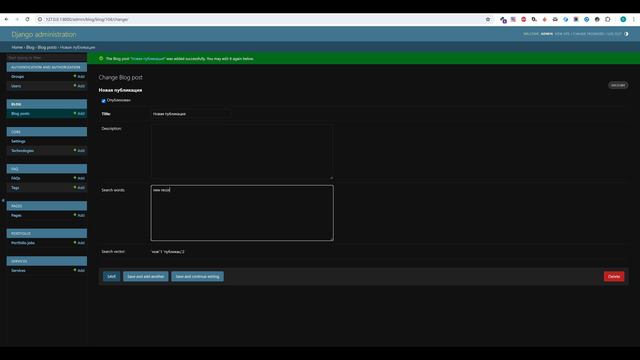Go to Home in the breadcrumbs

17,47
